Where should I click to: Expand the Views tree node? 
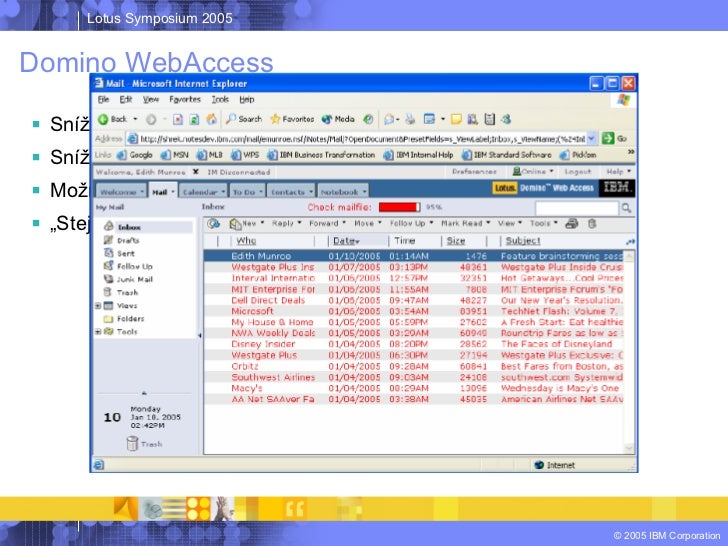[x=98, y=306]
